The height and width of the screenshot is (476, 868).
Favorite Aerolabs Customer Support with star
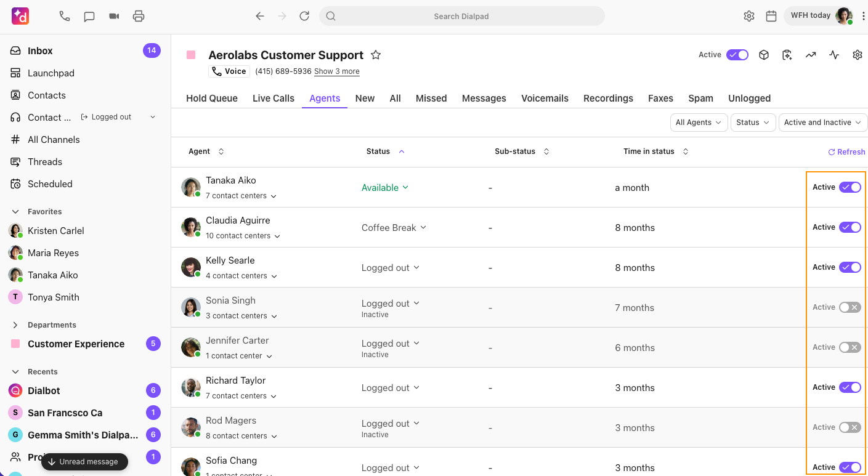click(376, 55)
